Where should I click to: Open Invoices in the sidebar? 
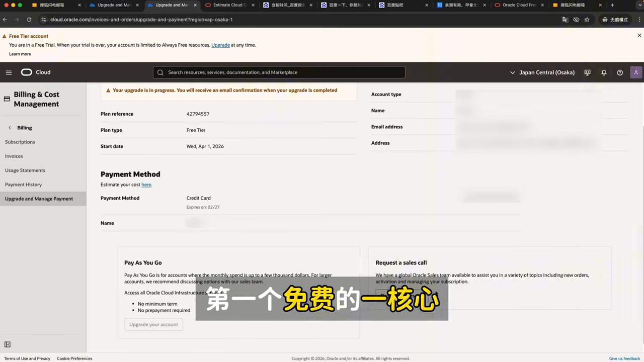14,156
